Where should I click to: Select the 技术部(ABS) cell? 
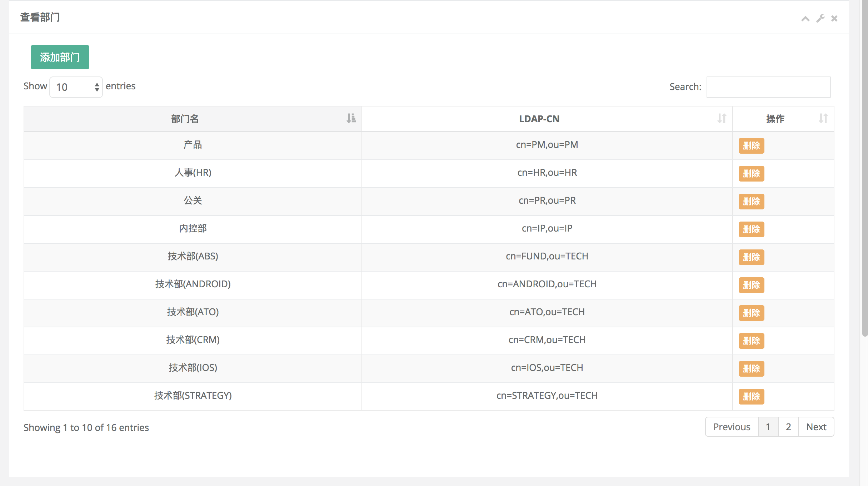(x=193, y=257)
